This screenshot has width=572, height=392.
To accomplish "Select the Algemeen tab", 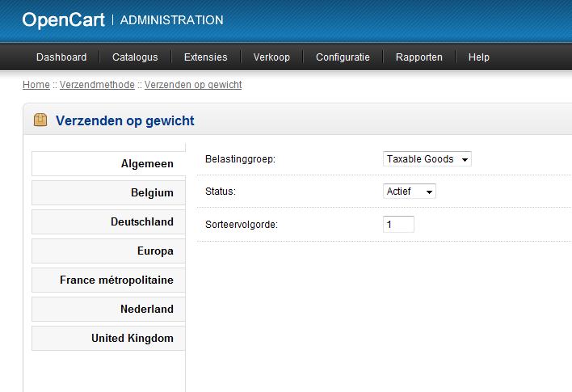I will click(x=109, y=163).
